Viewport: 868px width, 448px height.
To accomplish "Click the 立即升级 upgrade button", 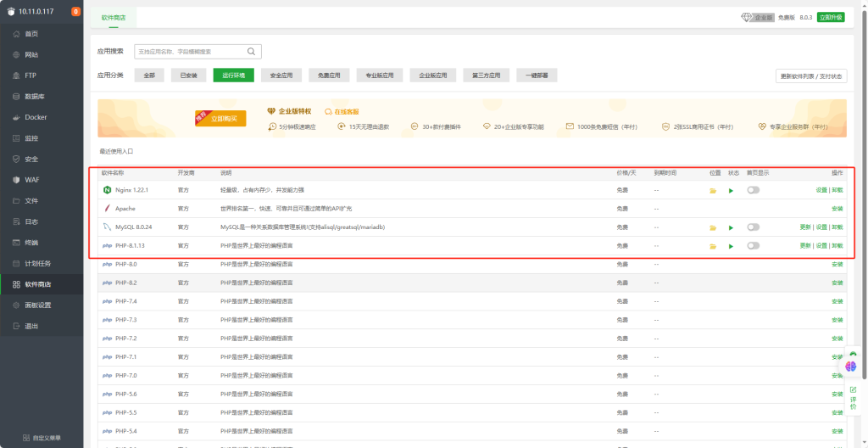I will pos(831,17).
